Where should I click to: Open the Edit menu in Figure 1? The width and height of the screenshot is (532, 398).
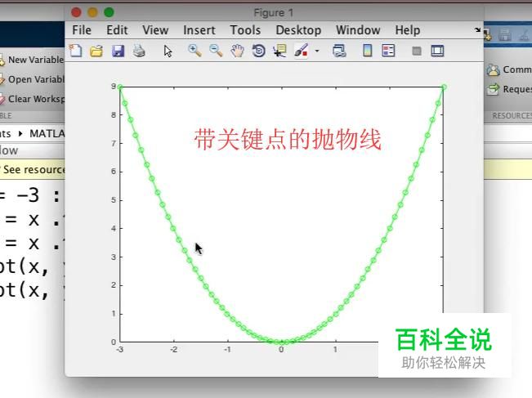(117, 30)
